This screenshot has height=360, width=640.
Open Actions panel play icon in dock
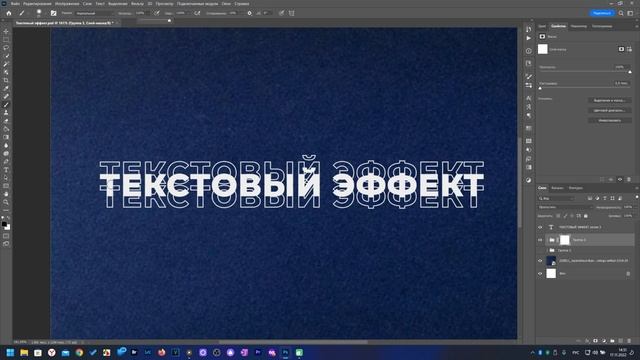click(x=529, y=38)
